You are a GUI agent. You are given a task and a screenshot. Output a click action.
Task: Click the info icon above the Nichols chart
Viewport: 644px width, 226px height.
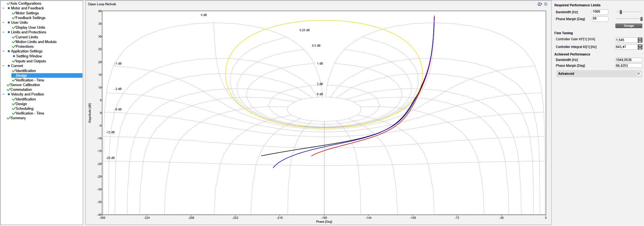click(546, 4)
